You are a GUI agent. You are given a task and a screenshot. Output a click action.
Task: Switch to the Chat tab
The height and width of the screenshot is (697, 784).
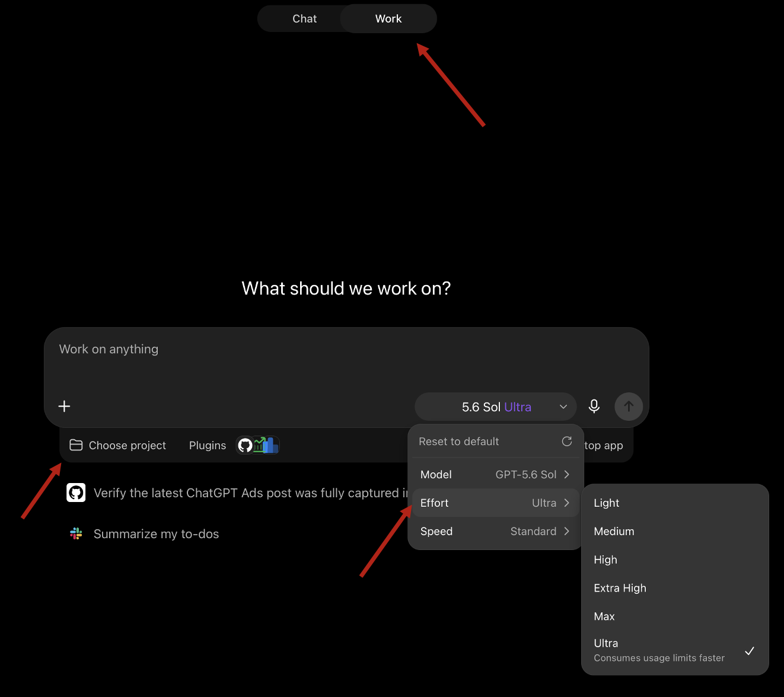(x=304, y=19)
